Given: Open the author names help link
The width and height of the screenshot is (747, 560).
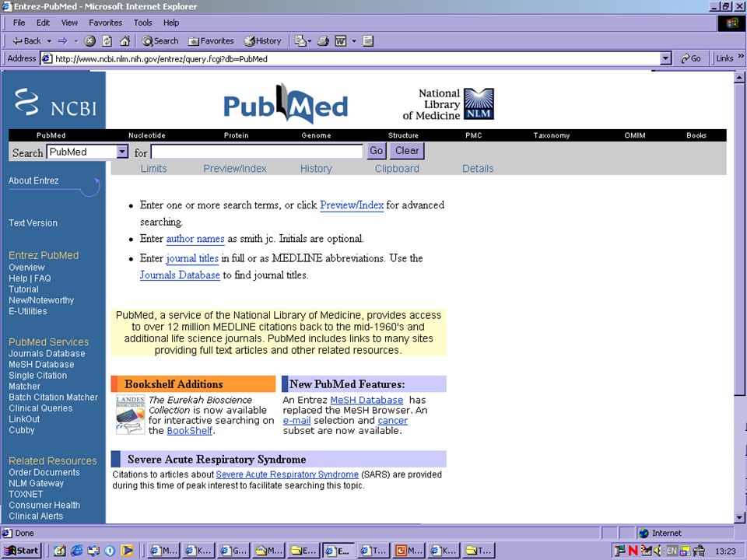Looking at the screenshot, I should (195, 239).
